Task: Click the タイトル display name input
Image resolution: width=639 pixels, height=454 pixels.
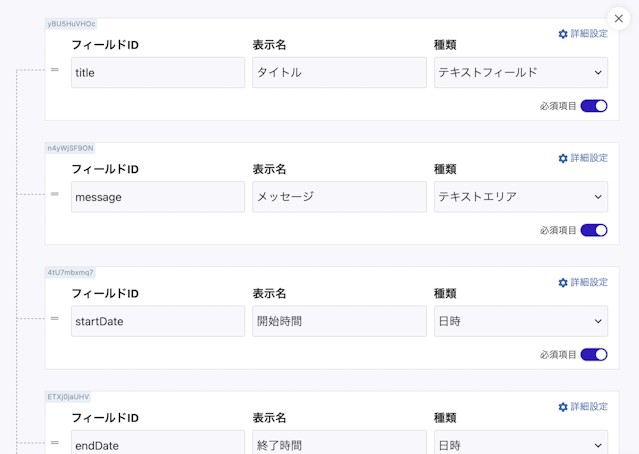Action: [339, 72]
